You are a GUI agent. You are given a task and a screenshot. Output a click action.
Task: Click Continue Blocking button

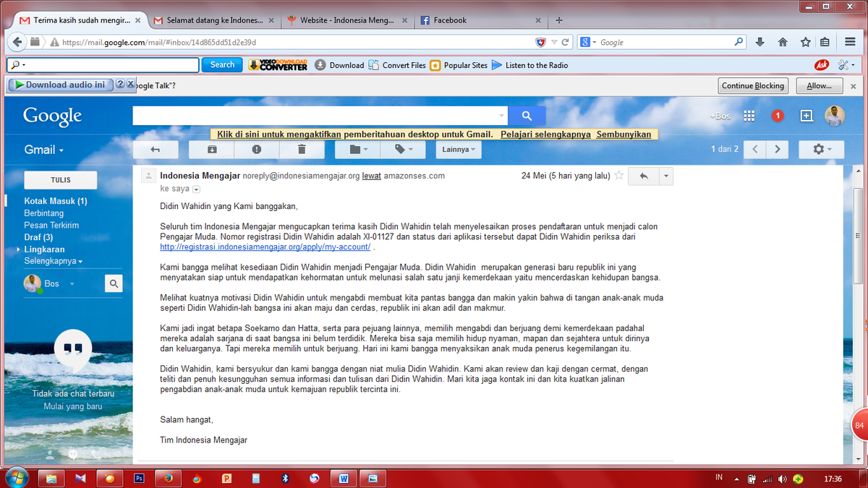click(x=753, y=85)
